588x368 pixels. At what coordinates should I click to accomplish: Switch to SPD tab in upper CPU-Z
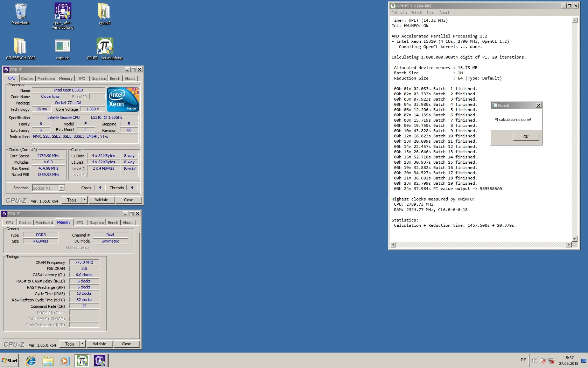pyautogui.click(x=82, y=79)
